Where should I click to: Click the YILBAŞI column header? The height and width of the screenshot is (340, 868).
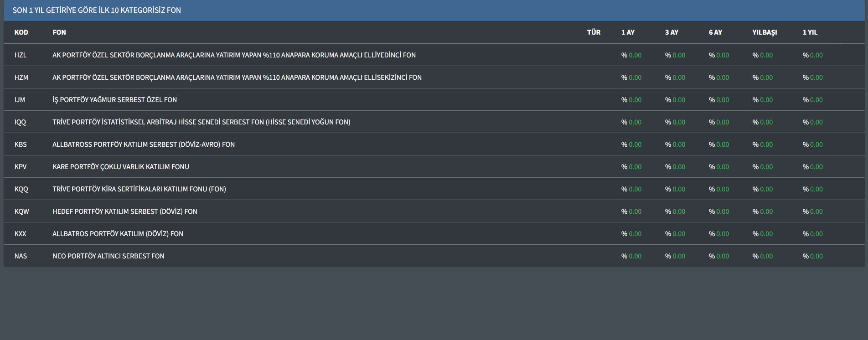[765, 32]
